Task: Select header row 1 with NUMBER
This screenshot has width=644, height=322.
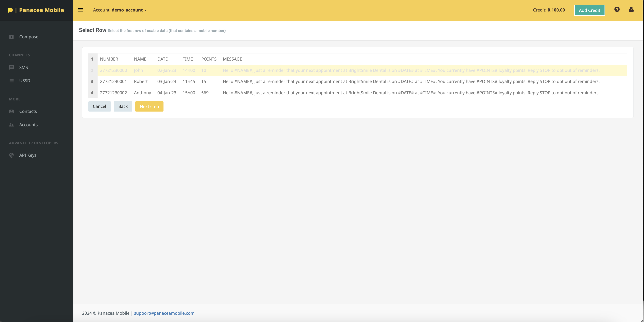Action: pyautogui.click(x=109, y=59)
